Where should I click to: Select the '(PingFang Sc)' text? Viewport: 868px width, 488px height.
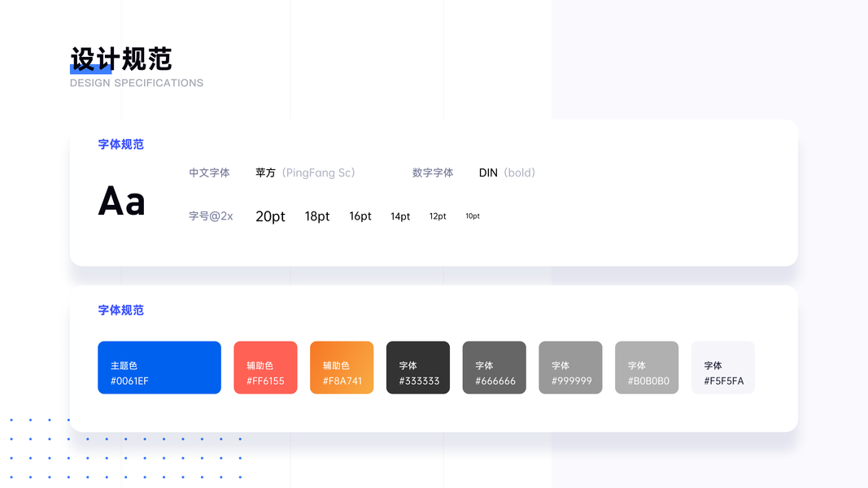point(318,172)
